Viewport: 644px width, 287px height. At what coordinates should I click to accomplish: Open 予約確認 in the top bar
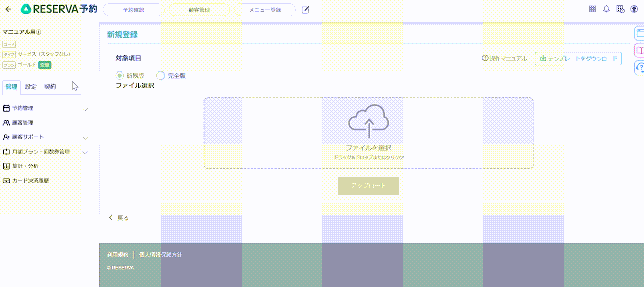point(133,10)
